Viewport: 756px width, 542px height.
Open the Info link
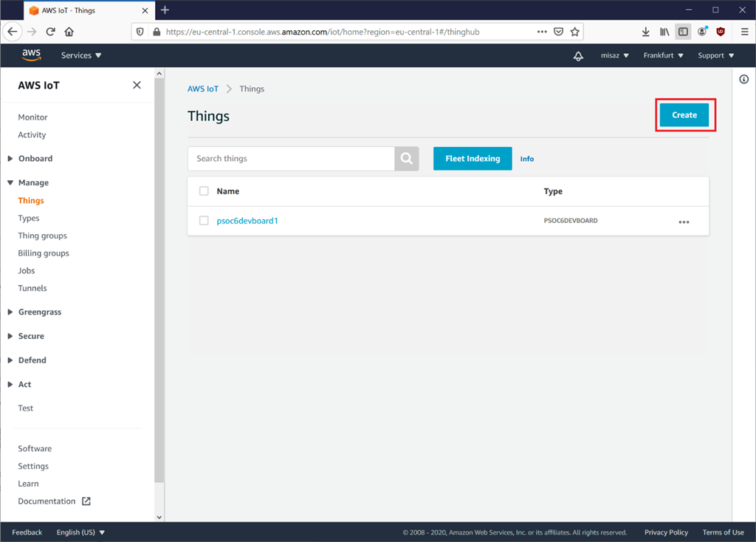pyautogui.click(x=527, y=159)
